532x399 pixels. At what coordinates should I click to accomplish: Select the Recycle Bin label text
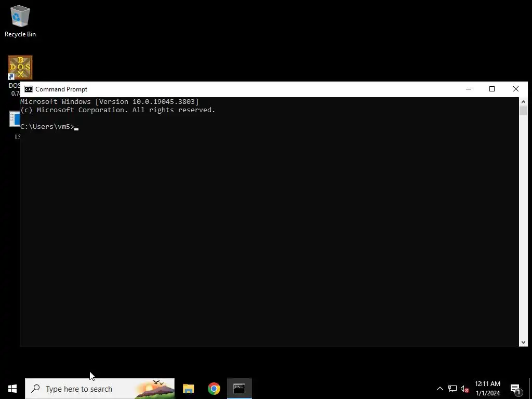tap(20, 34)
